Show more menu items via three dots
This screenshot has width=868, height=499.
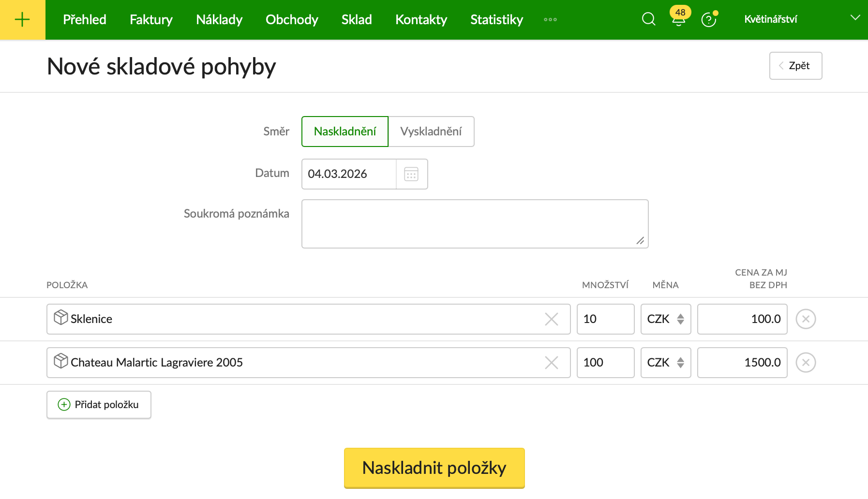click(550, 20)
